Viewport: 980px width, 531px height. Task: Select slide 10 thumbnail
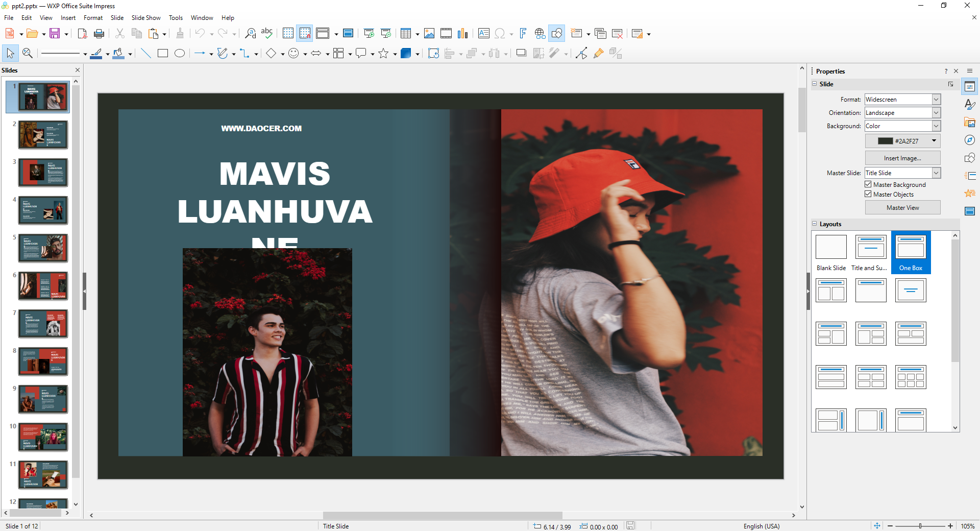[43, 437]
